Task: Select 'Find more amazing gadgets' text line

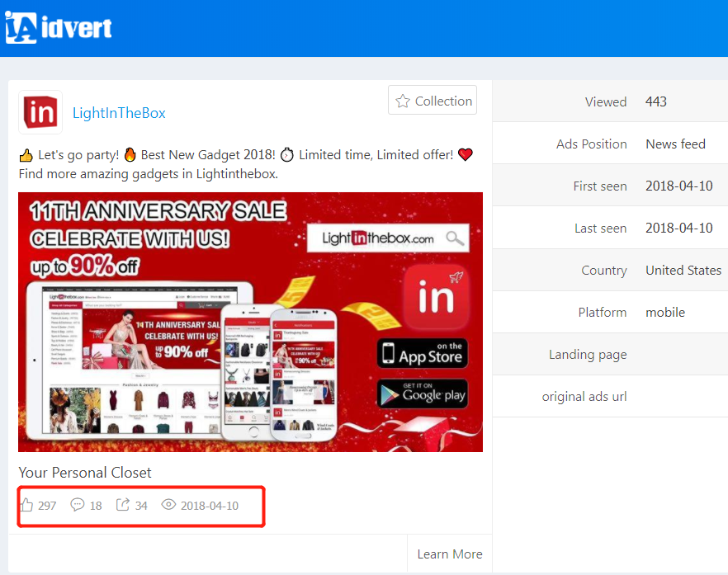Action: pos(148,174)
